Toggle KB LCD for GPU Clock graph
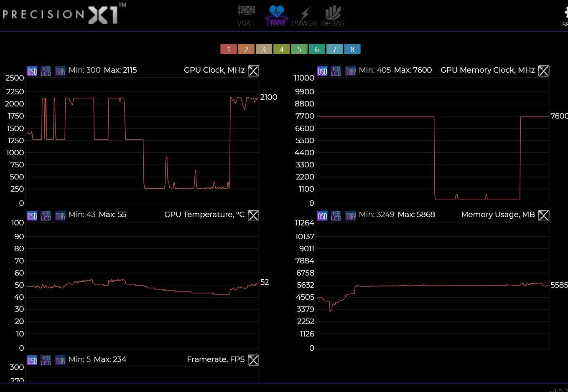The width and height of the screenshot is (568, 392). [46, 71]
